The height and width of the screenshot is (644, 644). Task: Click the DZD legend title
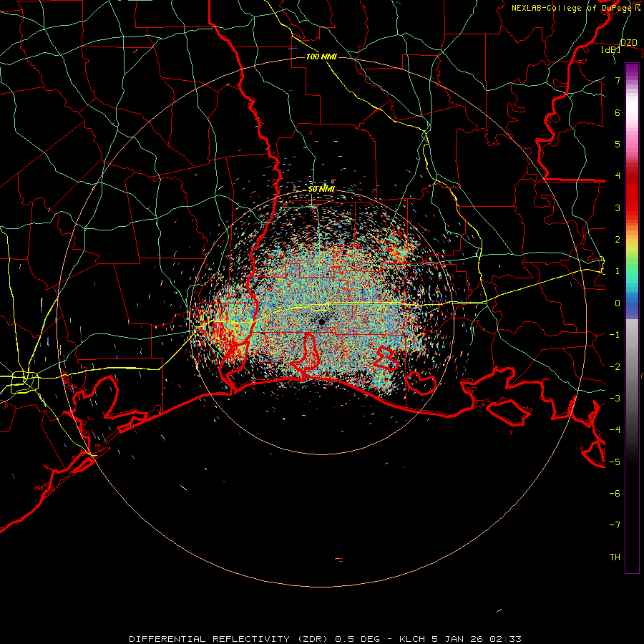[x=628, y=43]
